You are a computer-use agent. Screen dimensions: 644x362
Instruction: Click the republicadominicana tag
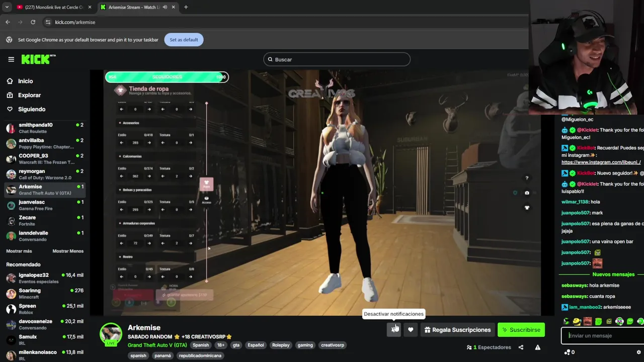(200, 355)
